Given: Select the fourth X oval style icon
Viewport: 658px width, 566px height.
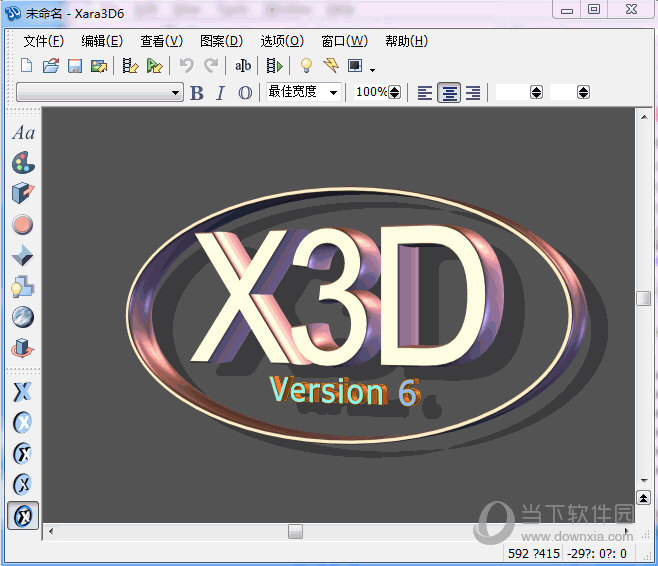Looking at the screenshot, I should pyautogui.click(x=23, y=485).
